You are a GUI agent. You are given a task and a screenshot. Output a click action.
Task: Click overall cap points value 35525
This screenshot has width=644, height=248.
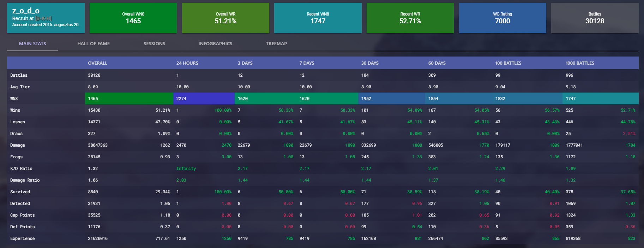pyautogui.click(x=94, y=215)
